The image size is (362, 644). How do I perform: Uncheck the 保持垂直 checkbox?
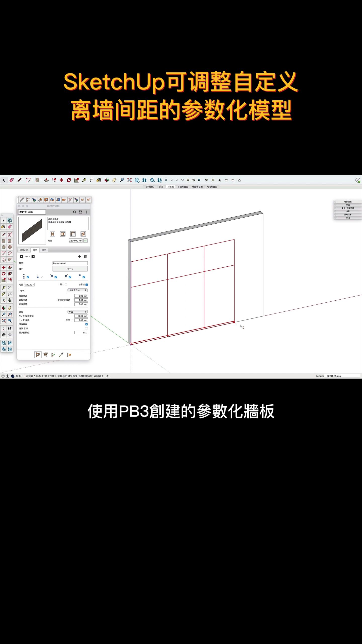click(87, 324)
